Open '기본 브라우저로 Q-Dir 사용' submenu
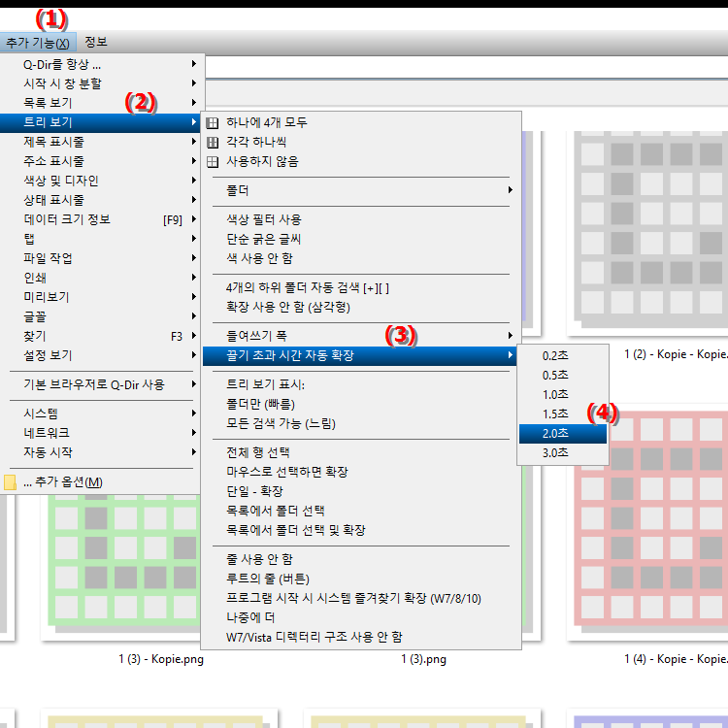728x728 pixels. [x=100, y=385]
